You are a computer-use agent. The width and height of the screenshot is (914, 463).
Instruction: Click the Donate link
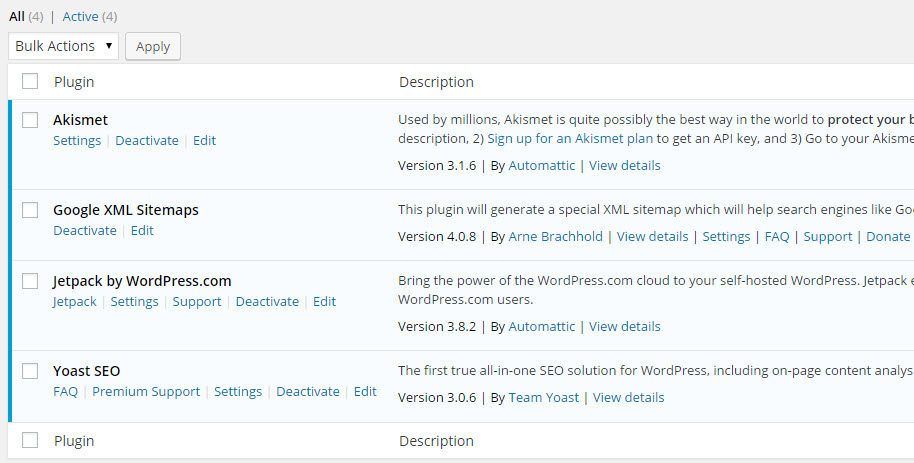point(888,236)
